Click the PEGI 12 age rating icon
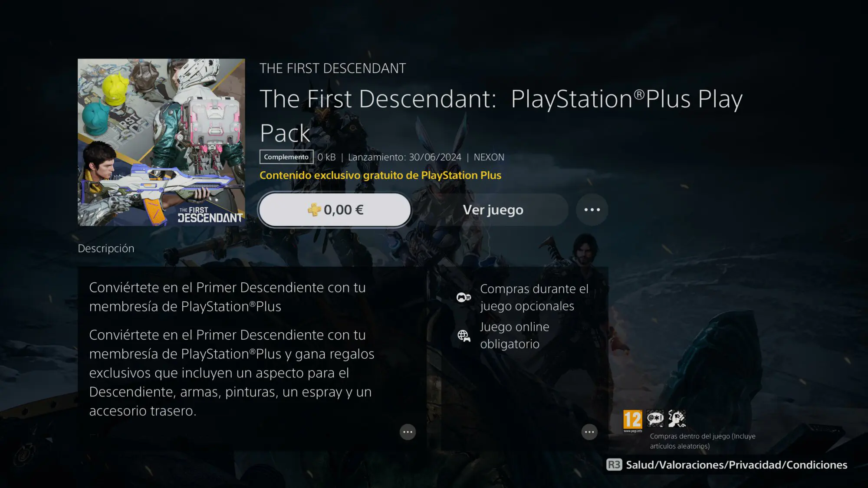The image size is (868, 488). pos(632,421)
